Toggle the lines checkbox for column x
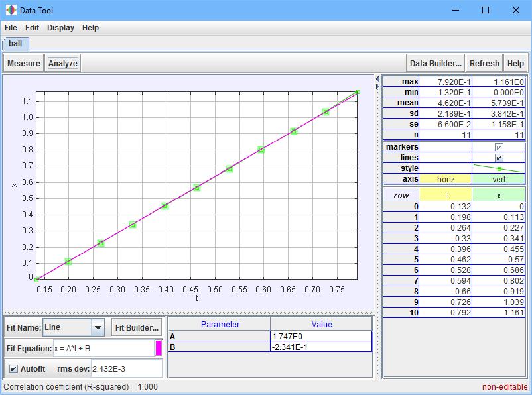This screenshot has height=395, width=532. pos(499,158)
